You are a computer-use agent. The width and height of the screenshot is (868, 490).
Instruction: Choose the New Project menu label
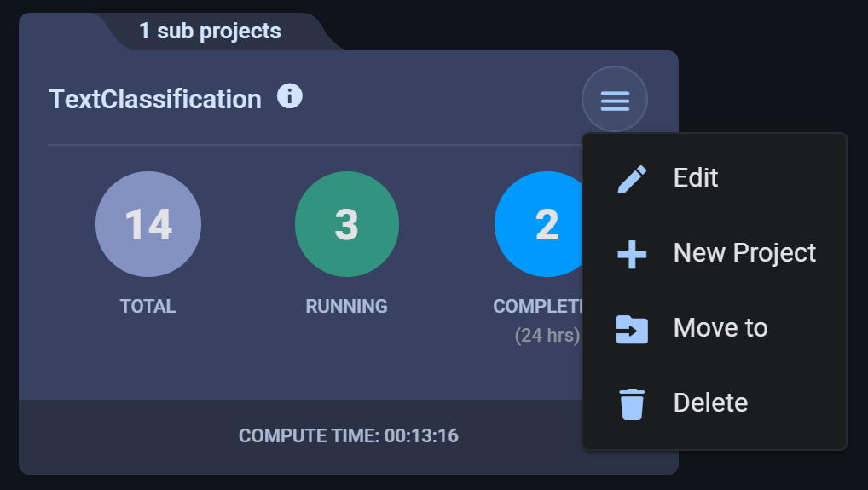pyautogui.click(x=744, y=253)
